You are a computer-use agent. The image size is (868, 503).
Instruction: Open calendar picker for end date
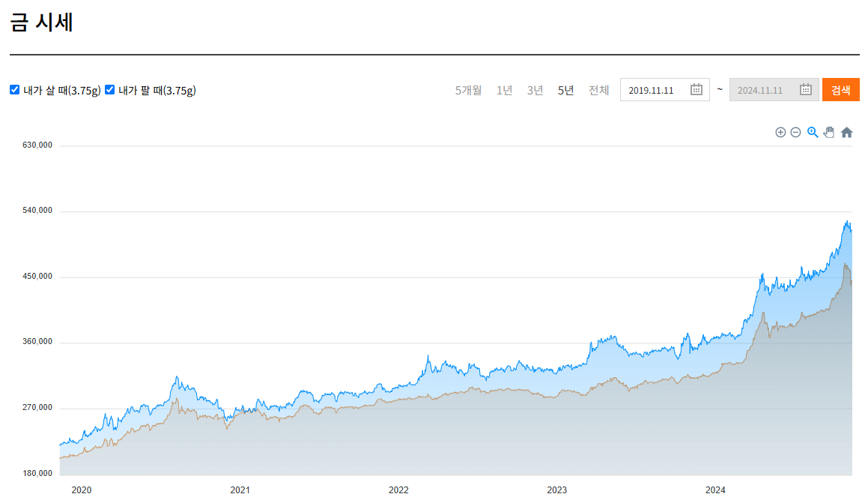[805, 90]
